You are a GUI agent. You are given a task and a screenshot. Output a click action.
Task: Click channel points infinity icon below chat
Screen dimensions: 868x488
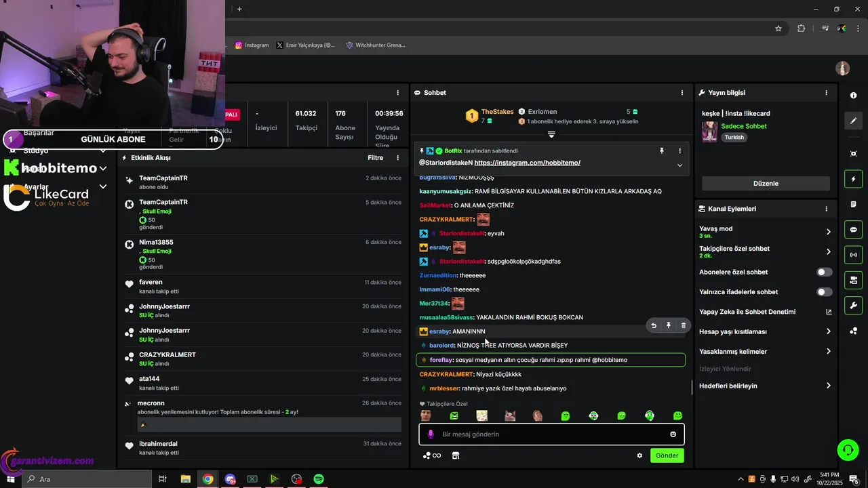pos(432,455)
